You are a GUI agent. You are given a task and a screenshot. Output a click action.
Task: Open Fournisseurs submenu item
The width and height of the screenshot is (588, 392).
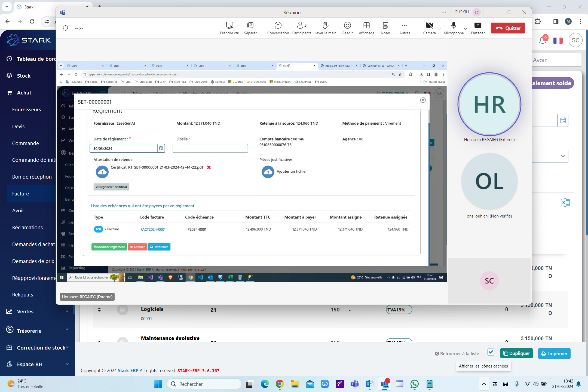click(27, 109)
